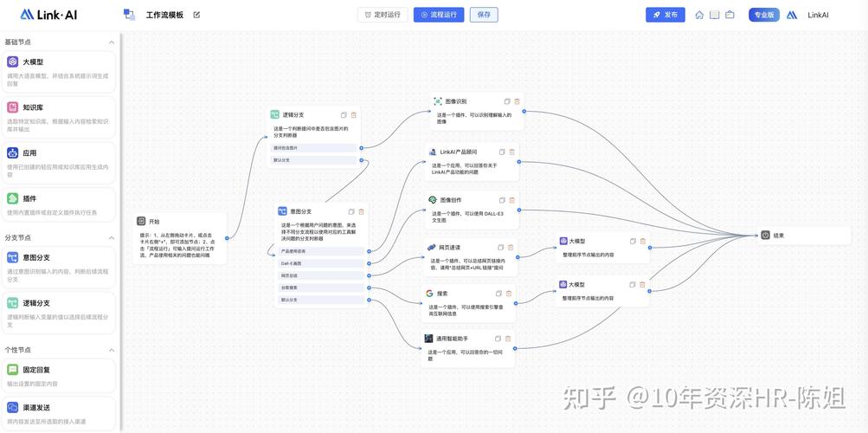Go to home icon in header

700,15
